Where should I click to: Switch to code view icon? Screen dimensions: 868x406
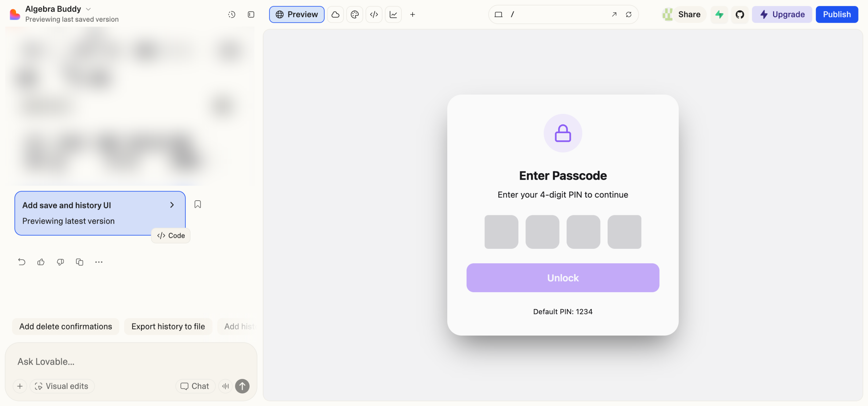point(374,15)
